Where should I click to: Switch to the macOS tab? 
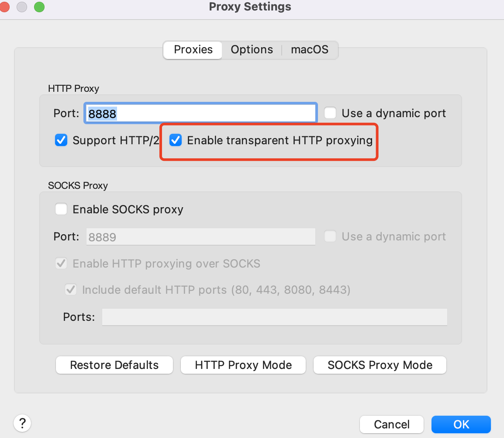(x=309, y=50)
